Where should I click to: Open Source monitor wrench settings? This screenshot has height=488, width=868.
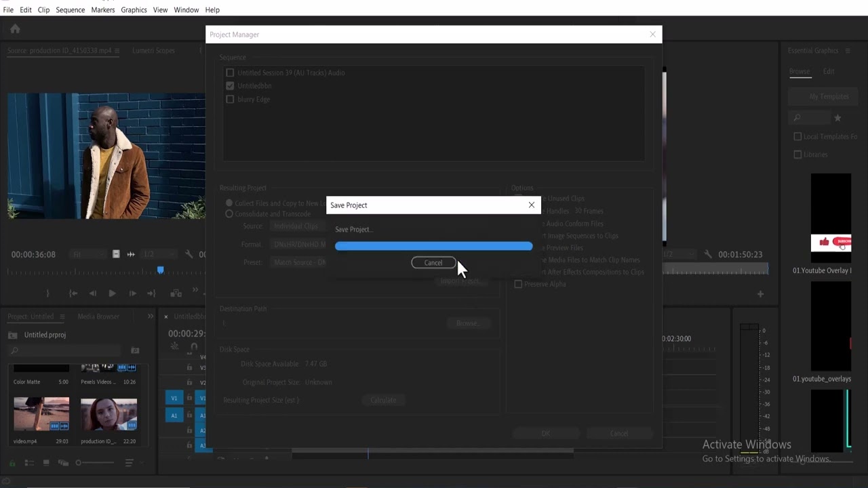point(189,254)
